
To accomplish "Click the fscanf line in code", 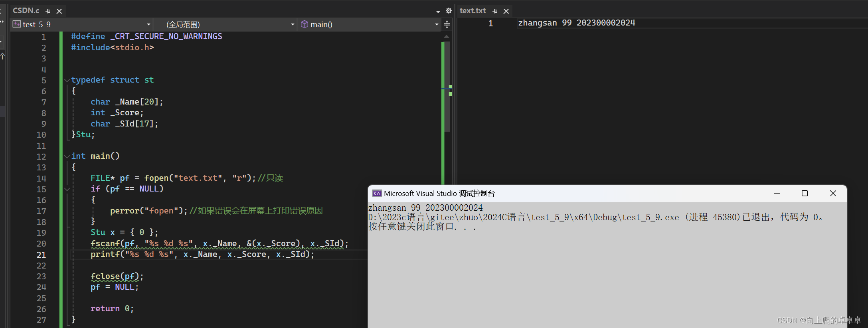I will [219, 243].
